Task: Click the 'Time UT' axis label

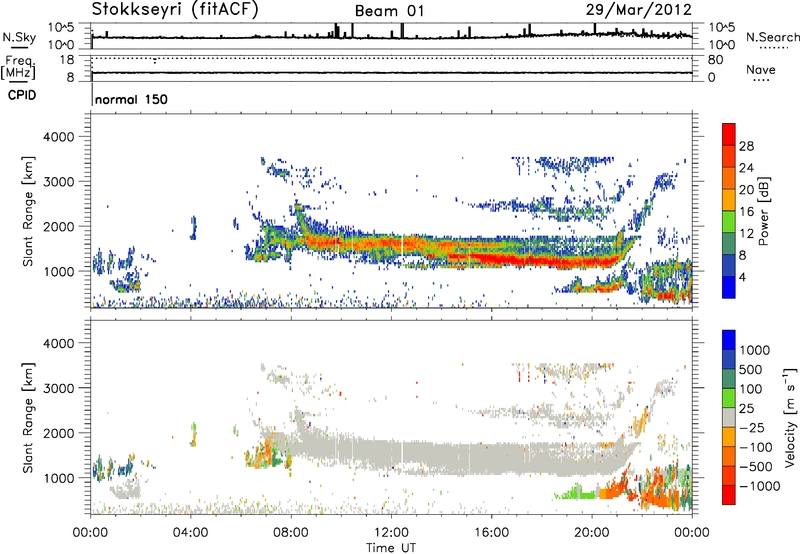Action: pyautogui.click(x=391, y=548)
